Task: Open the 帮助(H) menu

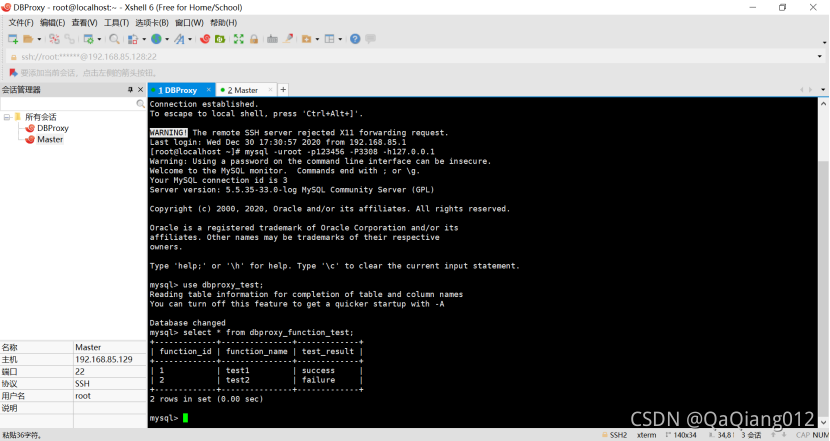Action: (223, 23)
